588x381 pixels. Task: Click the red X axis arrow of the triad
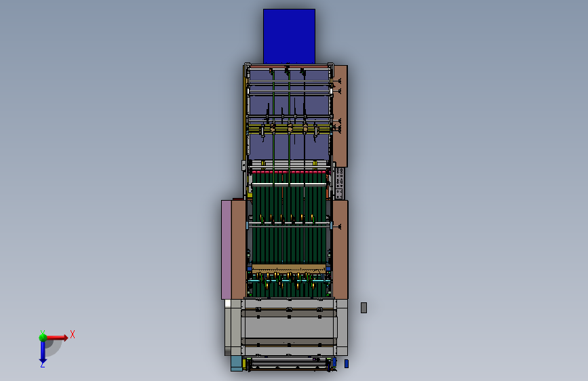58,338
